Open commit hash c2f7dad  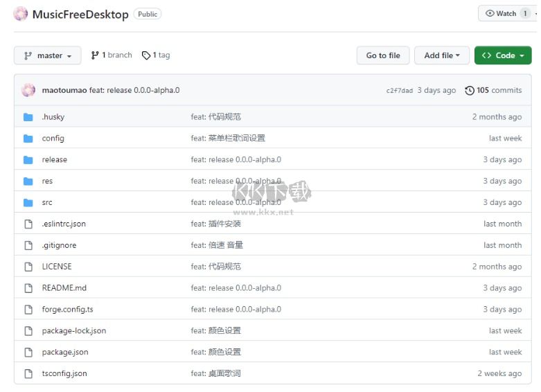pyautogui.click(x=400, y=91)
